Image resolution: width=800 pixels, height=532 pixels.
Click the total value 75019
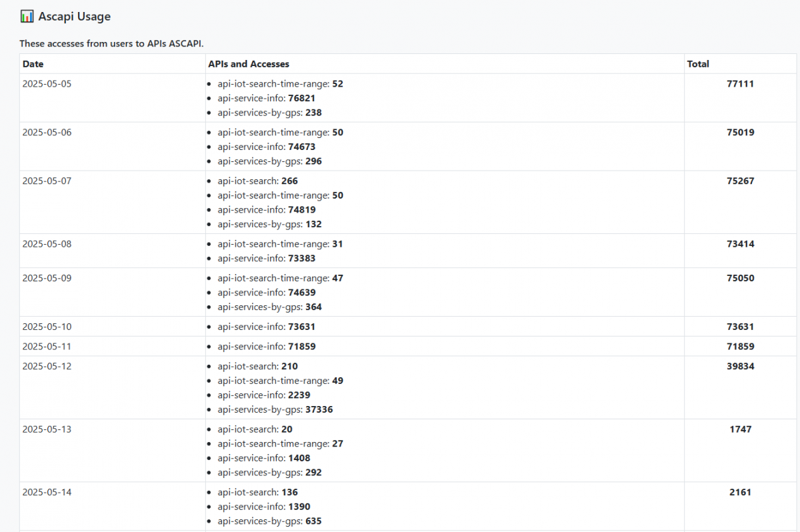[740, 132]
